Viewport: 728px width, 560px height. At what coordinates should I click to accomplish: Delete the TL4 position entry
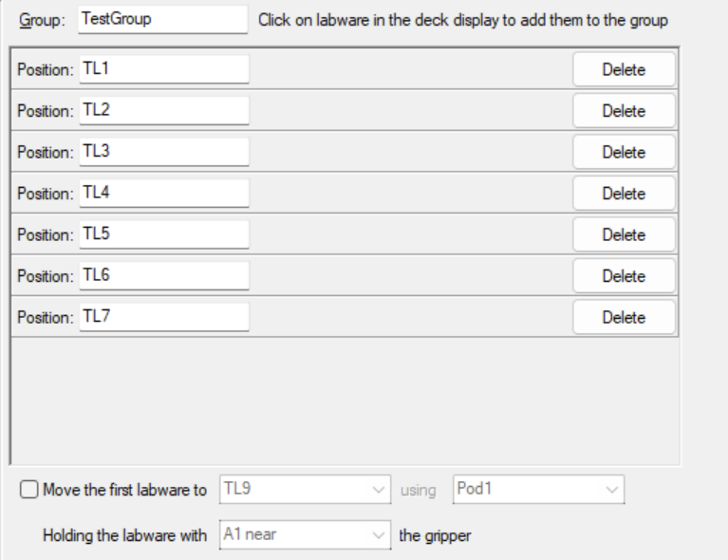(x=624, y=194)
